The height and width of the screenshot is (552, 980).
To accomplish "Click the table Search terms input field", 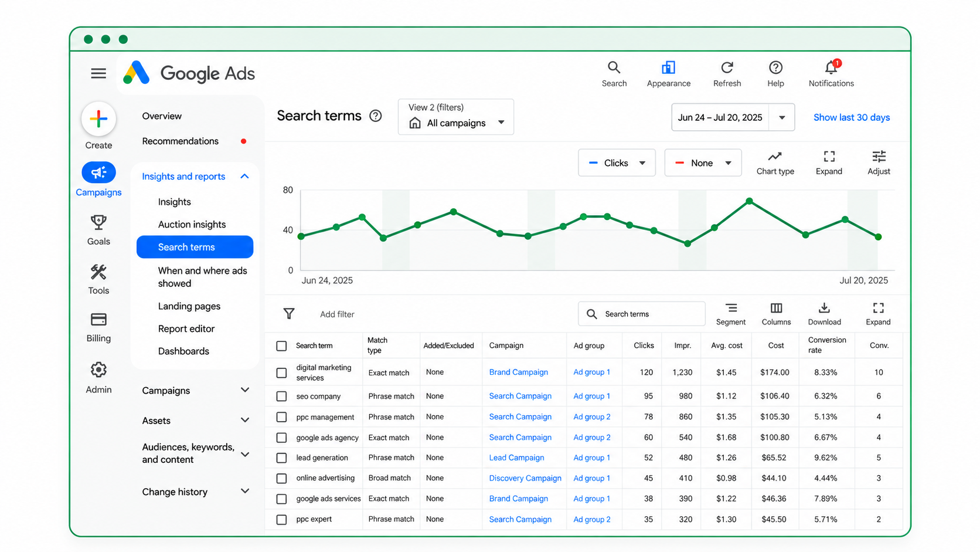I will (642, 314).
